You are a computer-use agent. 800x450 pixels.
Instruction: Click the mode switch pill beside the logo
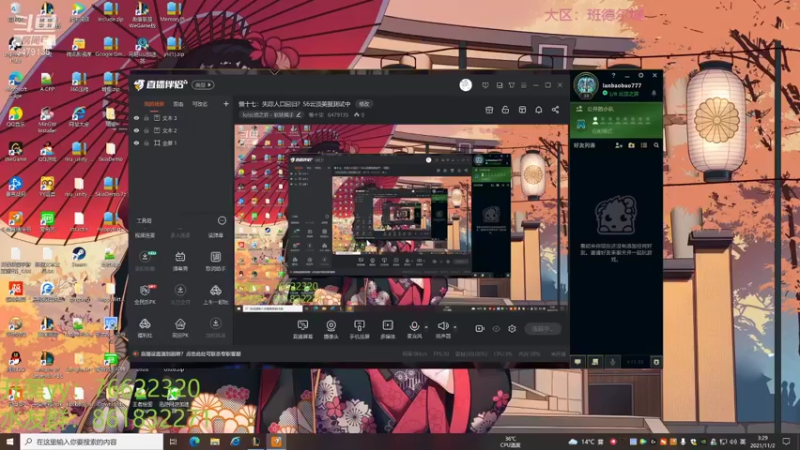[x=203, y=85]
